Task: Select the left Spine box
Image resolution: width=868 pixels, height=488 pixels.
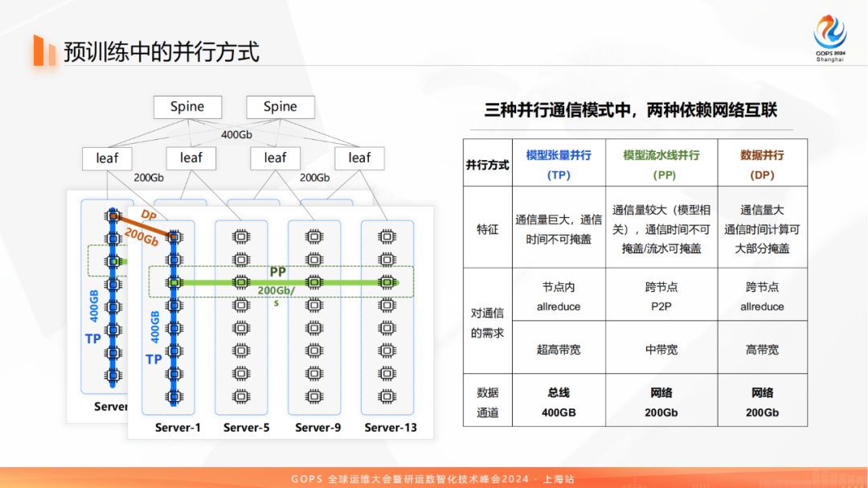Action: coord(187,106)
